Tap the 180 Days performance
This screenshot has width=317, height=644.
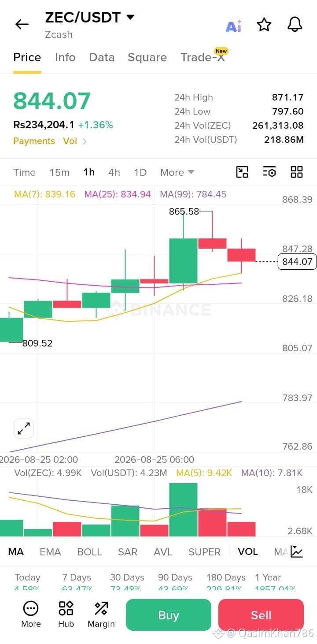(x=226, y=582)
